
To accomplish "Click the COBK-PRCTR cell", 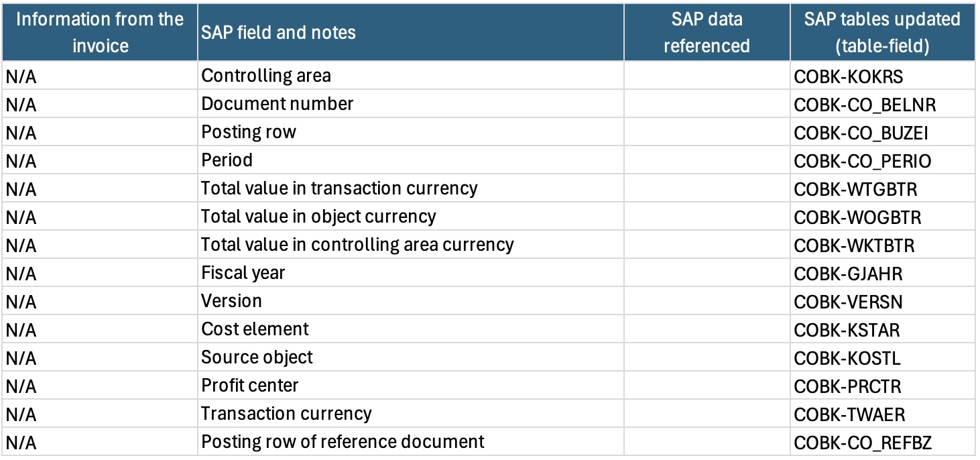I will (x=882, y=386).
